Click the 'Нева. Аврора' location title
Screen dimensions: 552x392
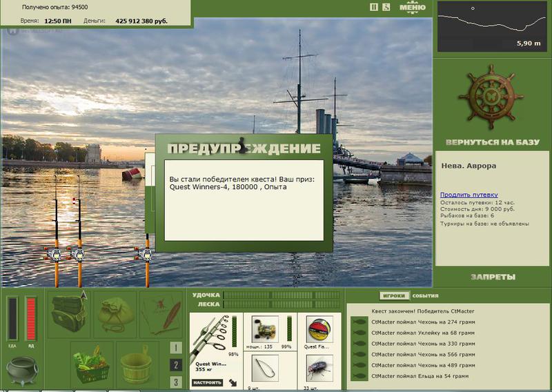click(469, 166)
